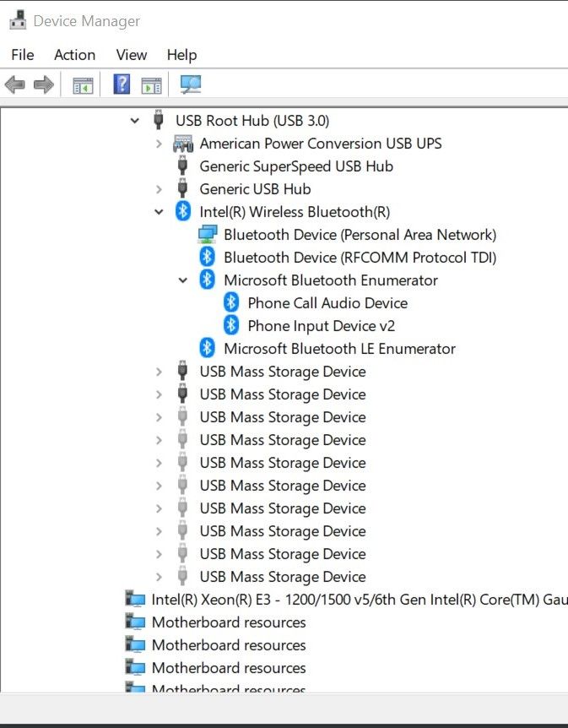Image resolution: width=568 pixels, height=728 pixels.
Task: Select "American Power Conversion USB UPS" label
Action: (x=321, y=144)
